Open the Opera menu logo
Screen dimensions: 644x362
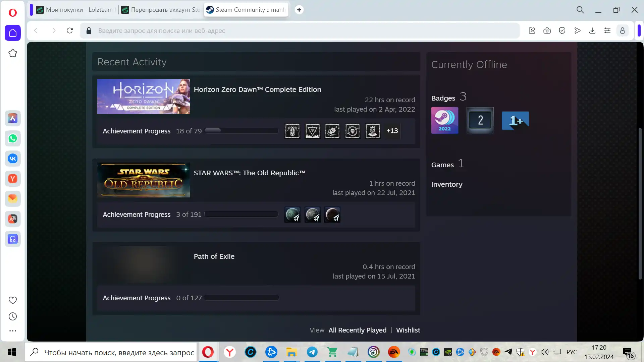pos(13,13)
